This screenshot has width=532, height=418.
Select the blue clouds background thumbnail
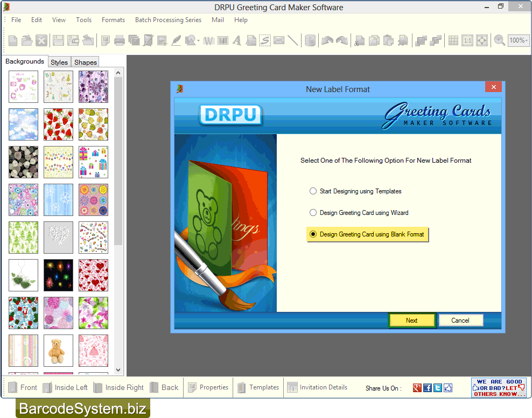click(x=23, y=124)
